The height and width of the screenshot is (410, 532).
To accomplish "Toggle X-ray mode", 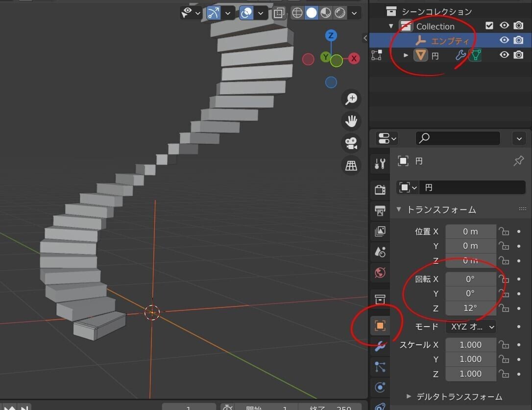I will pos(279,13).
